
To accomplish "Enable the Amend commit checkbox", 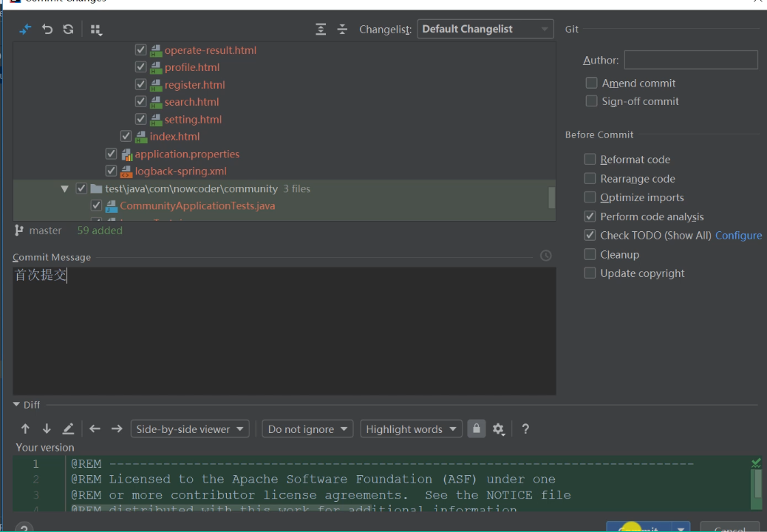I will coord(591,83).
